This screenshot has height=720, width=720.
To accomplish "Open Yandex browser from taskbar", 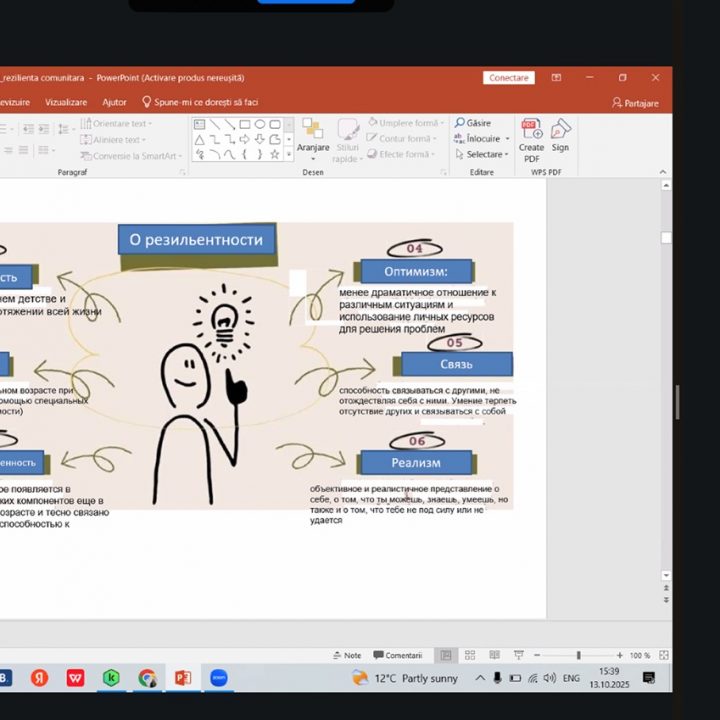I will (x=39, y=678).
